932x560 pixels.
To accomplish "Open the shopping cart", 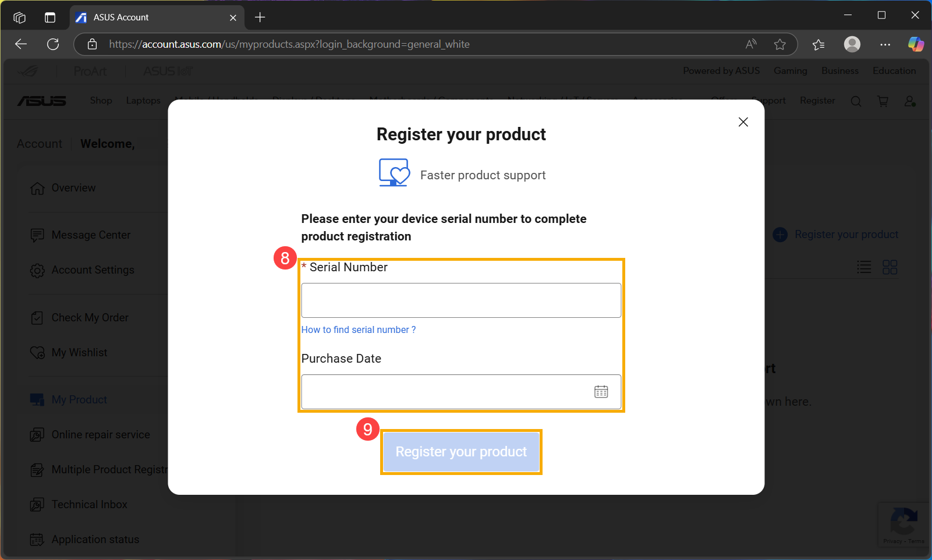I will [883, 101].
